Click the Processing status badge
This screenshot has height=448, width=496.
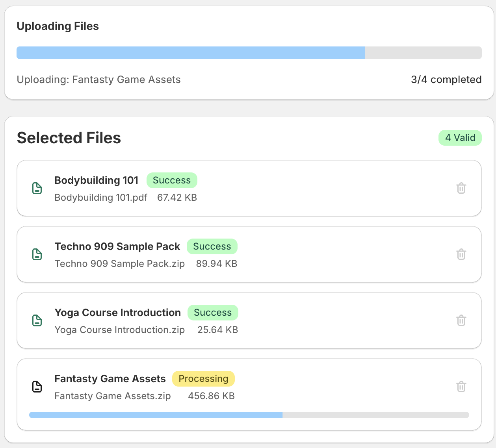point(203,379)
